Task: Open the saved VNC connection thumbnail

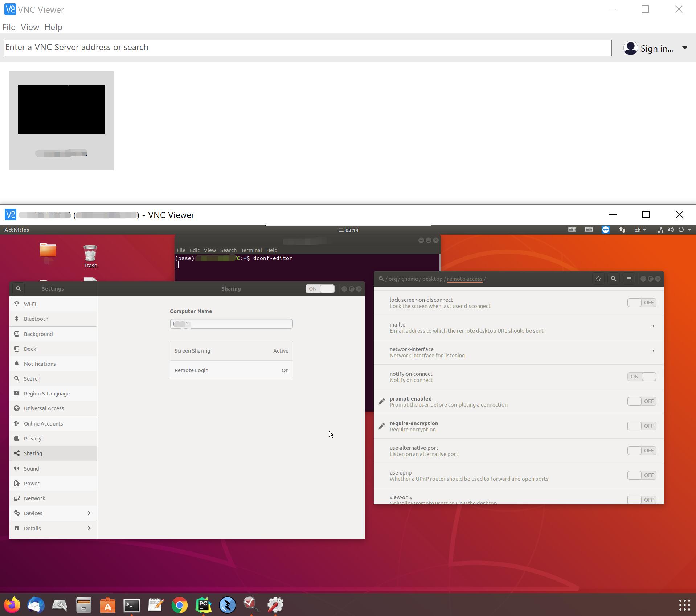Action: [x=61, y=121]
